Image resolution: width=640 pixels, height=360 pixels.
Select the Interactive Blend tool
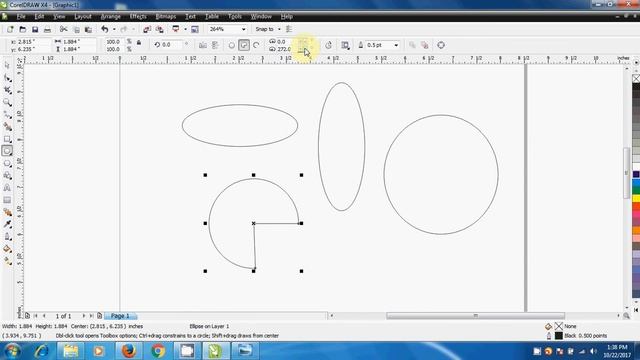pyautogui.click(x=7, y=212)
